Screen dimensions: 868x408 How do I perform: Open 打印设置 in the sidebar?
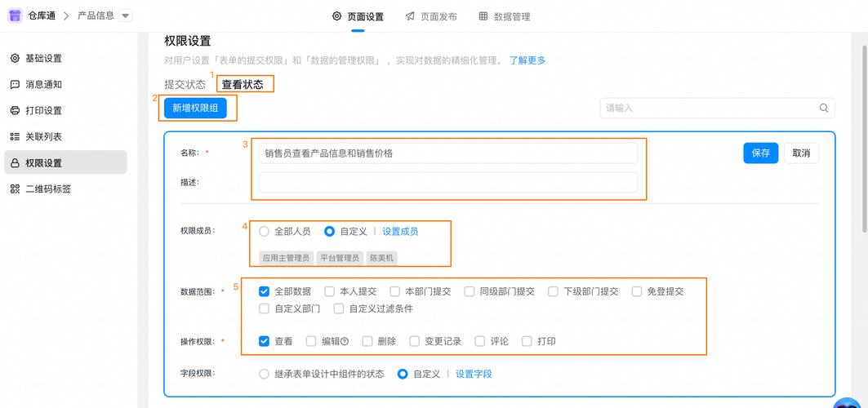[x=43, y=111]
